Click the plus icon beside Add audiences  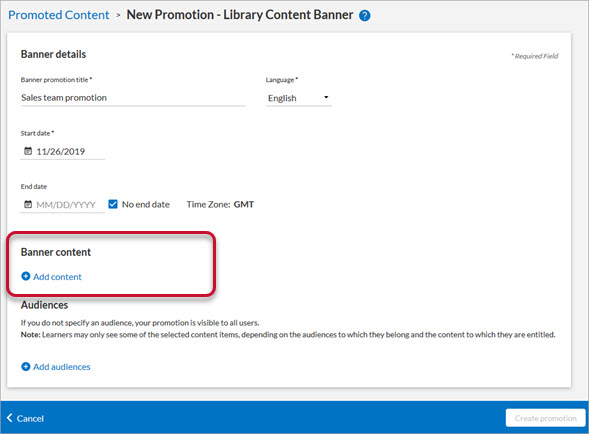[x=26, y=366]
